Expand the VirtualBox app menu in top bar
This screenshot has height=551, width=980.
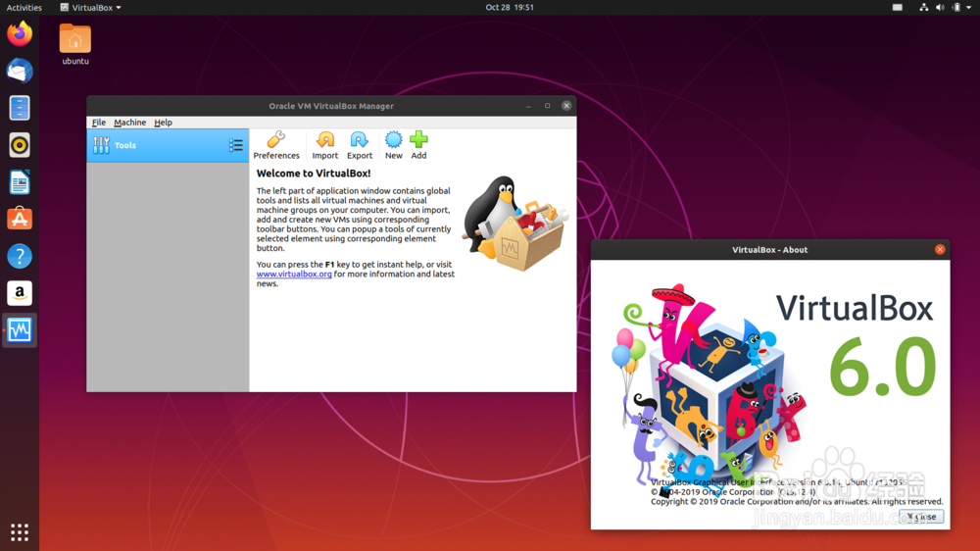click(x=90, y=8)
